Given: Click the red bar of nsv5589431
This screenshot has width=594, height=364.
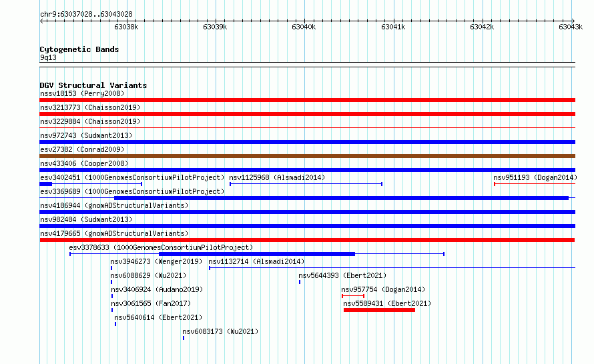Looking at the screenshot, I should coord(379,310).
